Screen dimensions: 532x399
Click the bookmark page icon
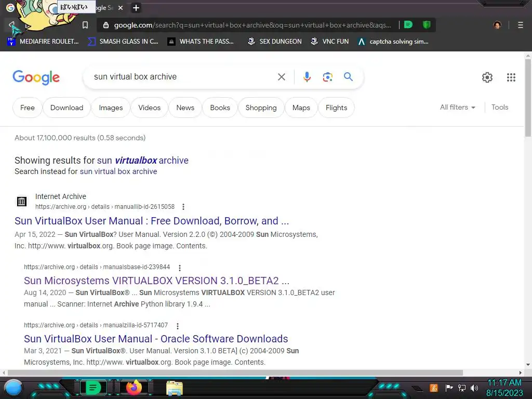pos(85,25)
